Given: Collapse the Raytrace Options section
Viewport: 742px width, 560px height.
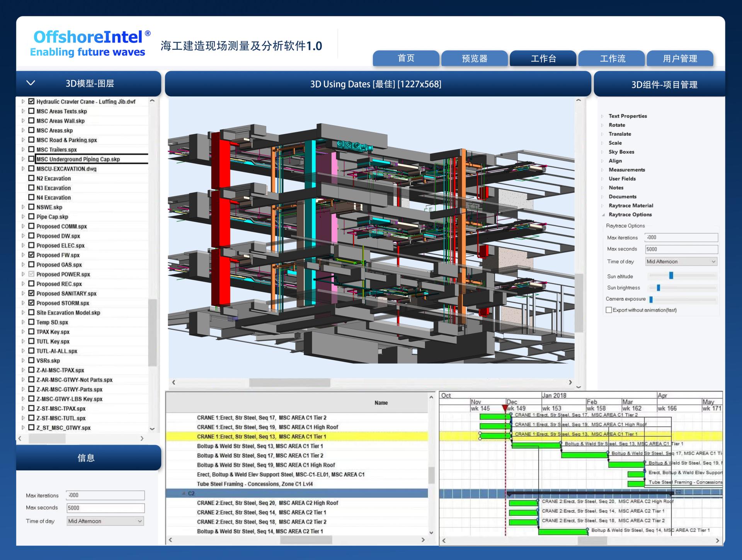Looking at the screenshot, I should (x=603, y=215).
